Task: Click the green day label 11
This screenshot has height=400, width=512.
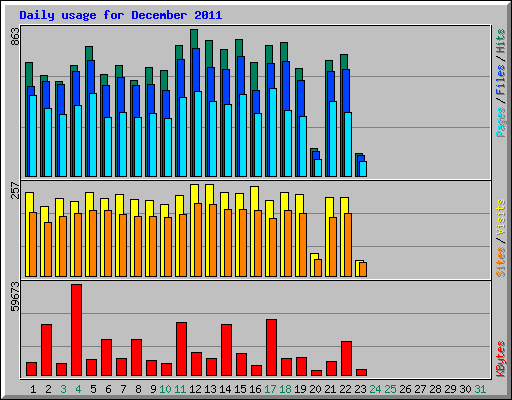Action: pos(180,389)
